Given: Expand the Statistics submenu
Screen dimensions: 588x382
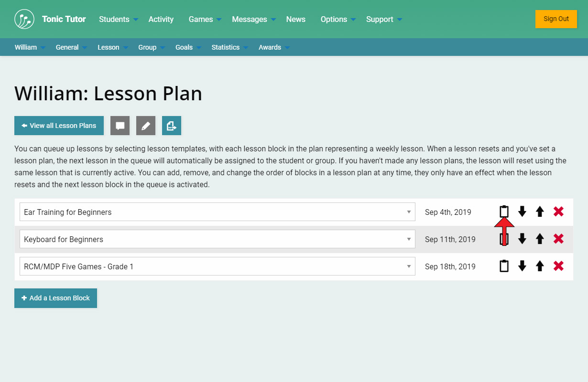Looking at the screenshot, I should (229, 47).
